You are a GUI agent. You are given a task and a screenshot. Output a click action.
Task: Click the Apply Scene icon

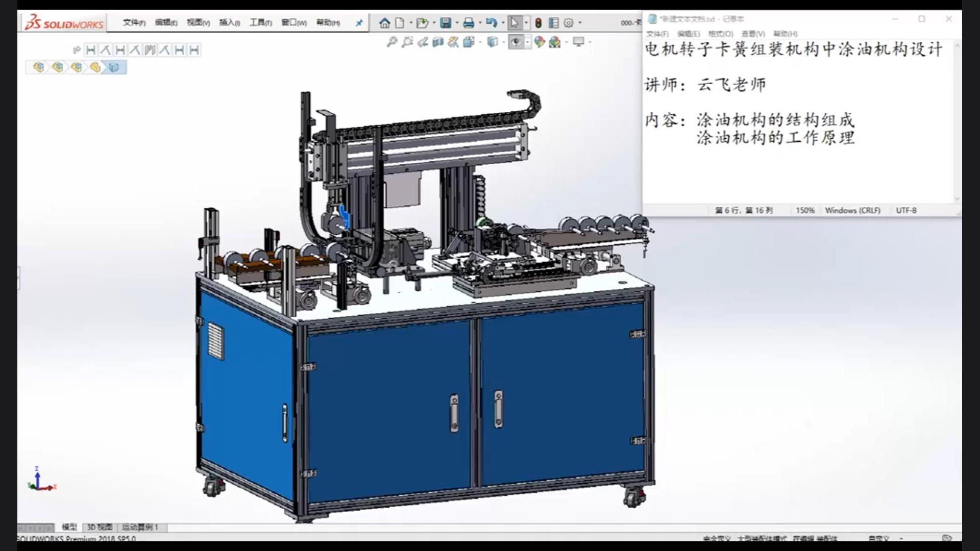[x=555, y=42]
